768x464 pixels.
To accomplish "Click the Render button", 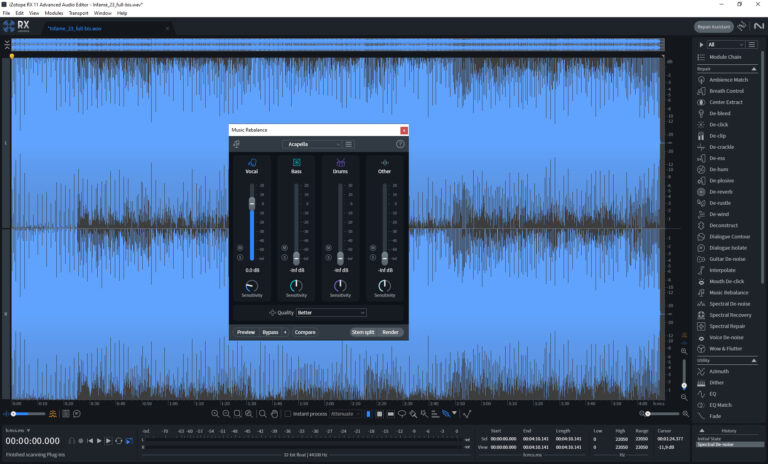I will coord(390,332).
